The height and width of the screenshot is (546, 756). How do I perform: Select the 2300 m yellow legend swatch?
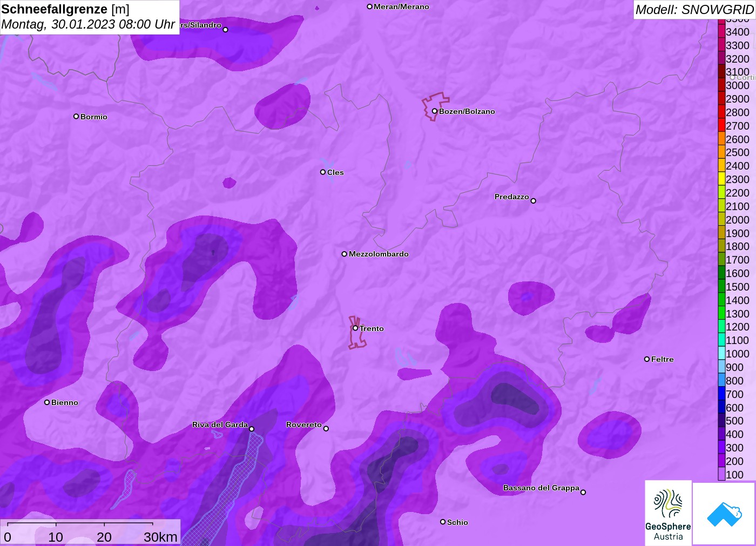pos(721,179)
